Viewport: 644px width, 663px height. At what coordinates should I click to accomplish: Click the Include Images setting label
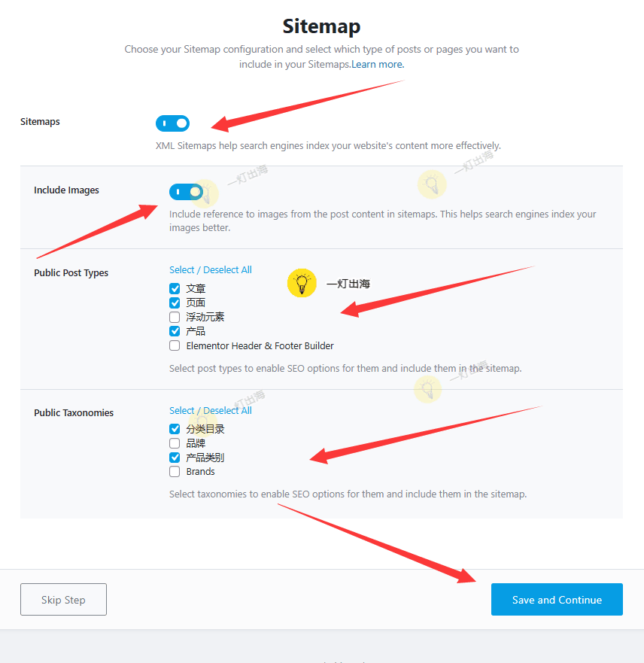66,190
